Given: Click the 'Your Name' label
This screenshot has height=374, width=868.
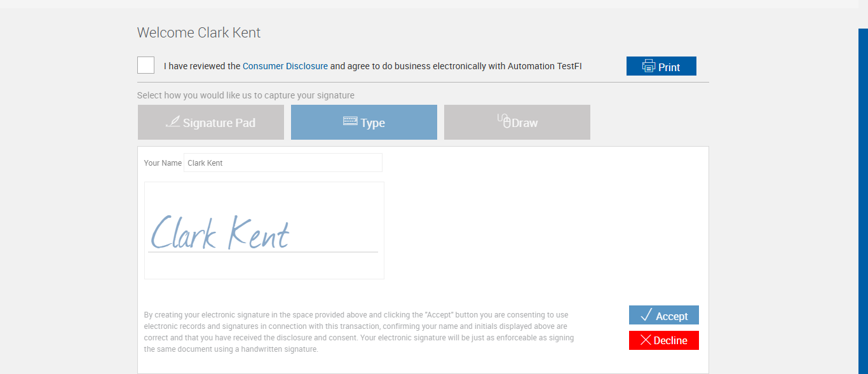Looking at the screenshot, I should pyautogui.click(x=163, y=163).
